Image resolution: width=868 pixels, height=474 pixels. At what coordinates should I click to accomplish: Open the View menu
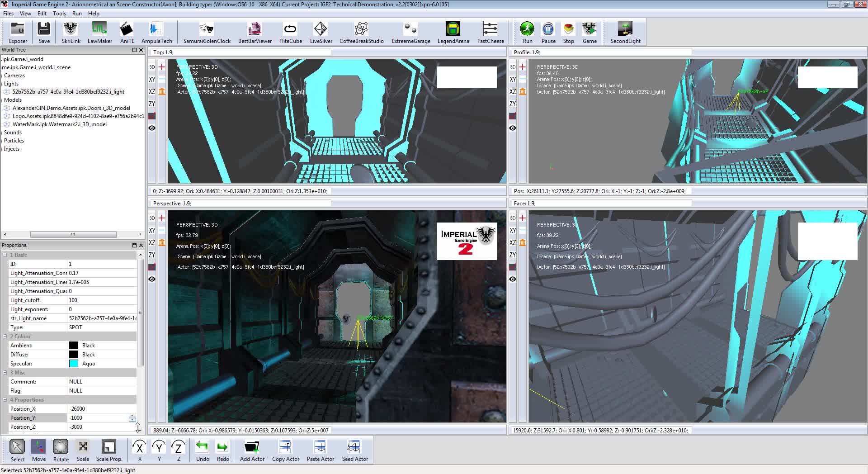click(25, 14)
